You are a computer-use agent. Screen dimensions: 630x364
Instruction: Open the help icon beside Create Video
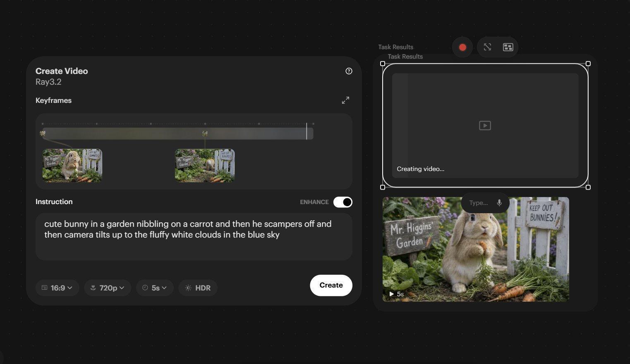[x=349, y=71]
